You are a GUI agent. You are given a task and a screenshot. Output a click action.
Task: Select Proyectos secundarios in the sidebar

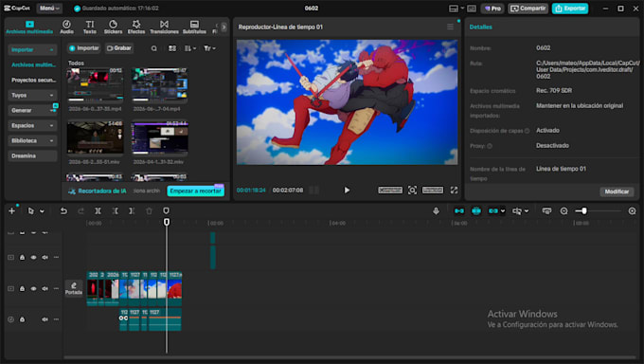[x=33, y=80]
